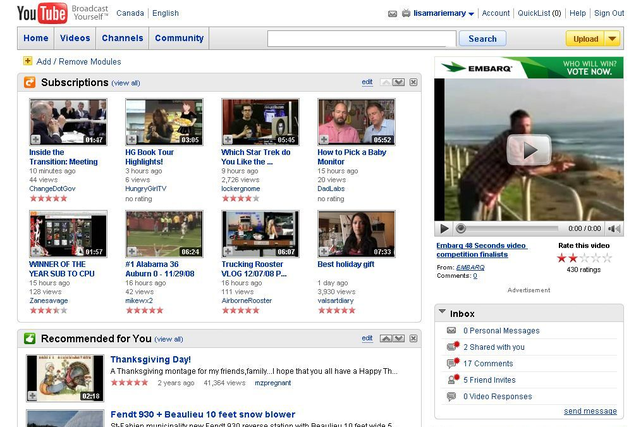Add Baby Monitor video to QuickList

(324, 139)
